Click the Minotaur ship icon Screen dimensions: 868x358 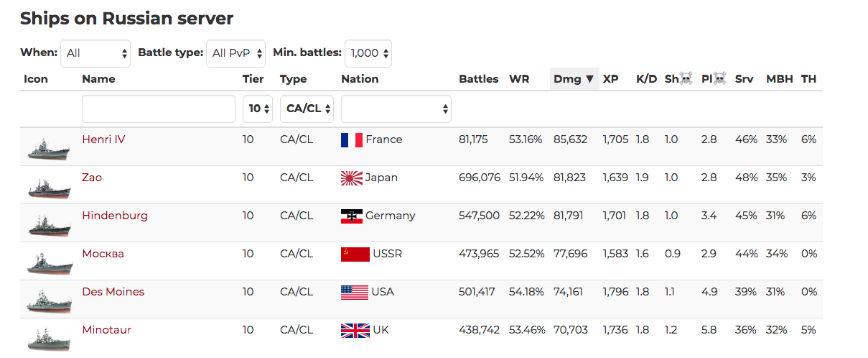click(49, 339)
